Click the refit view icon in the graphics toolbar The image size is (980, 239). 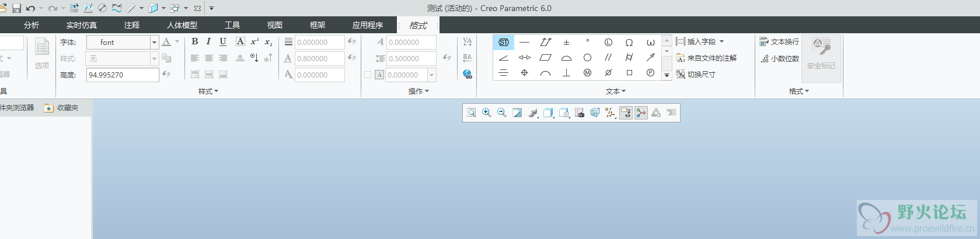[x=472, y=113]
